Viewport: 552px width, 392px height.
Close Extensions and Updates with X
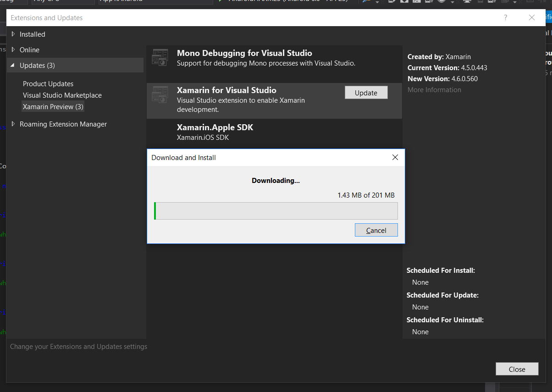click(532, 17)
